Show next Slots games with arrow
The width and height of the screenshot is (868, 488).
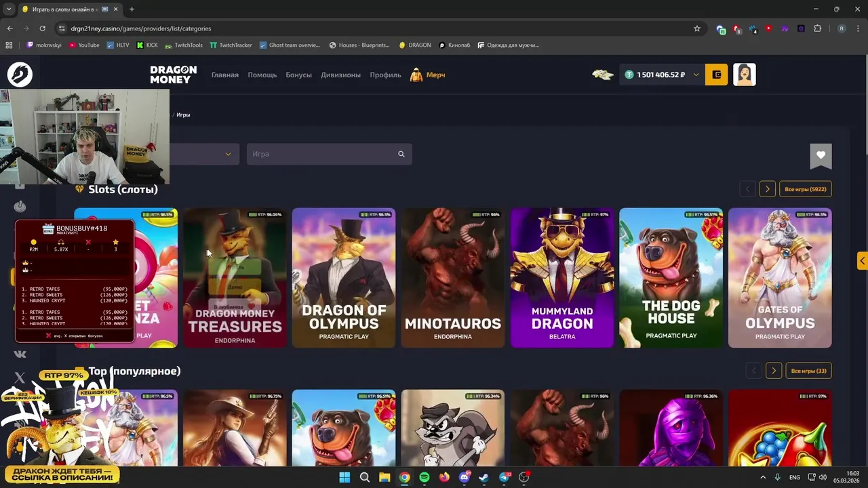767,189
